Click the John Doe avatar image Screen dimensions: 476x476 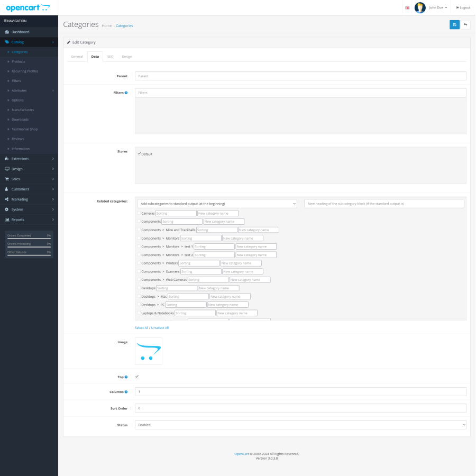pos(420,7)
